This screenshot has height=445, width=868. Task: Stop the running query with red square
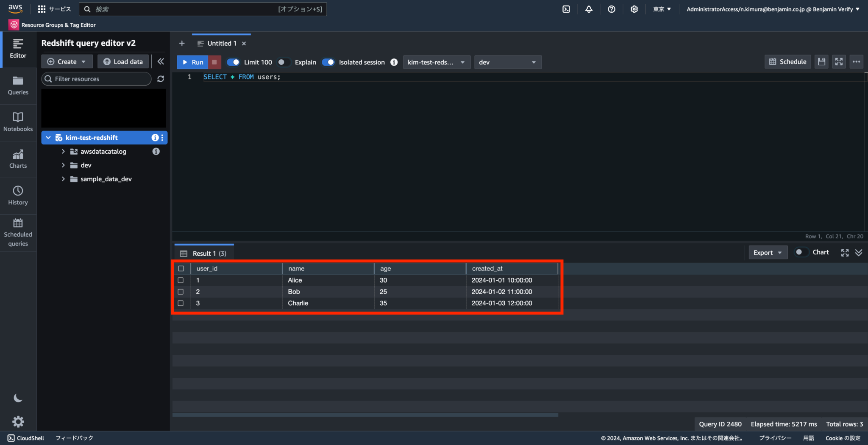coord(214,62)
